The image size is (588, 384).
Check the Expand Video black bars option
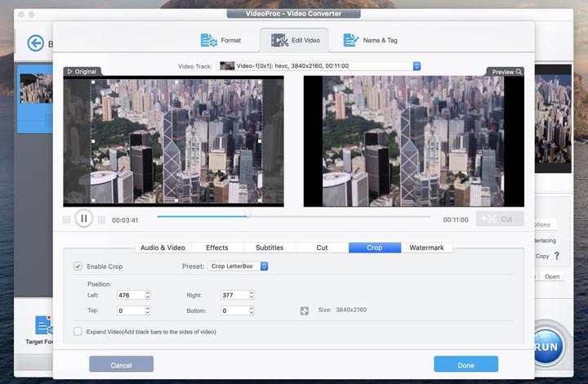pyautogui.click(x=78, y=332)
